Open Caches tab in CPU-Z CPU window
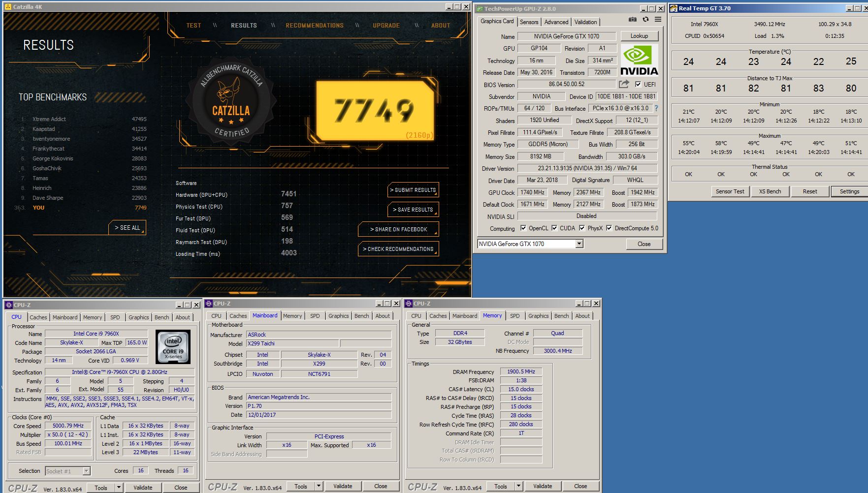The width and height of the screenshot is (868, 493). (38, 317)
